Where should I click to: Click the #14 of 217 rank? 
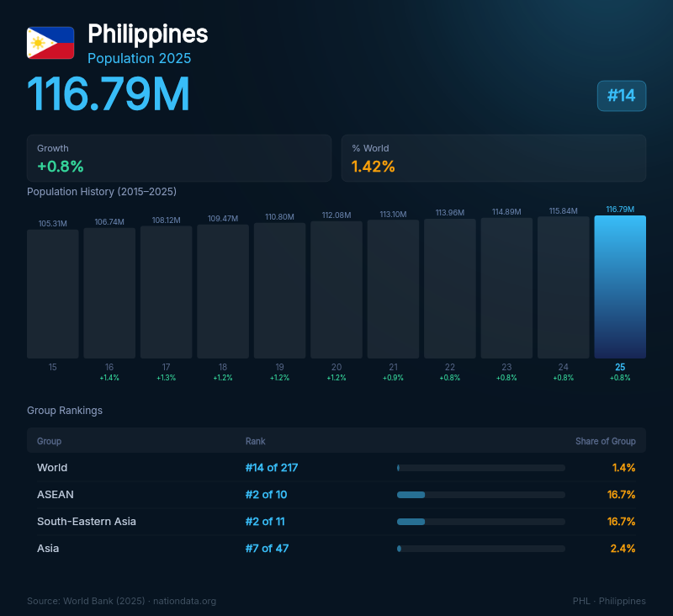pos(272,468)
